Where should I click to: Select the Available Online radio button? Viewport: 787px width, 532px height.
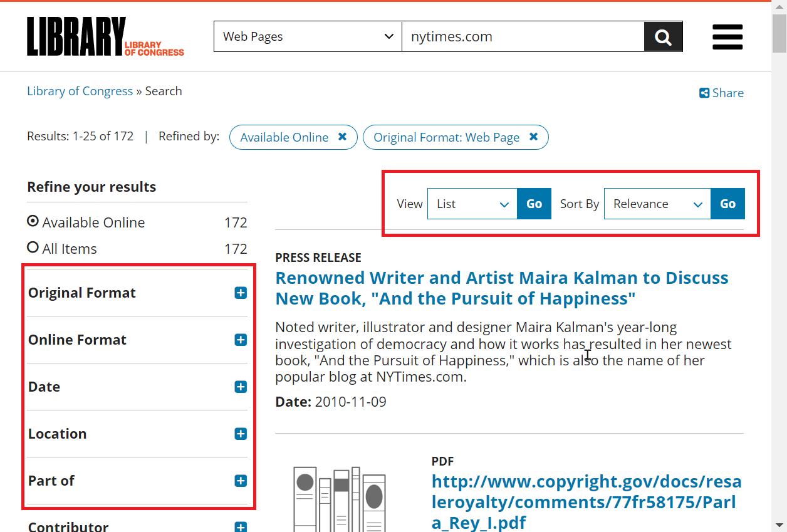[x=33, y=221]
